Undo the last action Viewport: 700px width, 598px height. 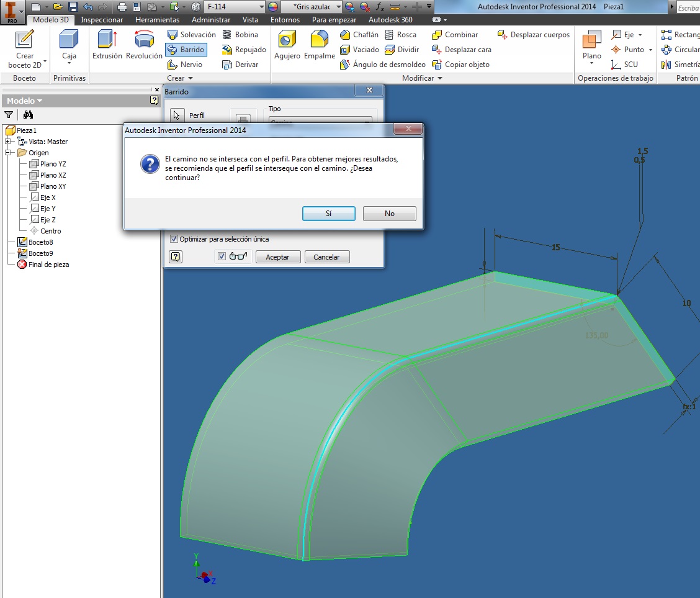pyautogui.click(x=88, y=7)
